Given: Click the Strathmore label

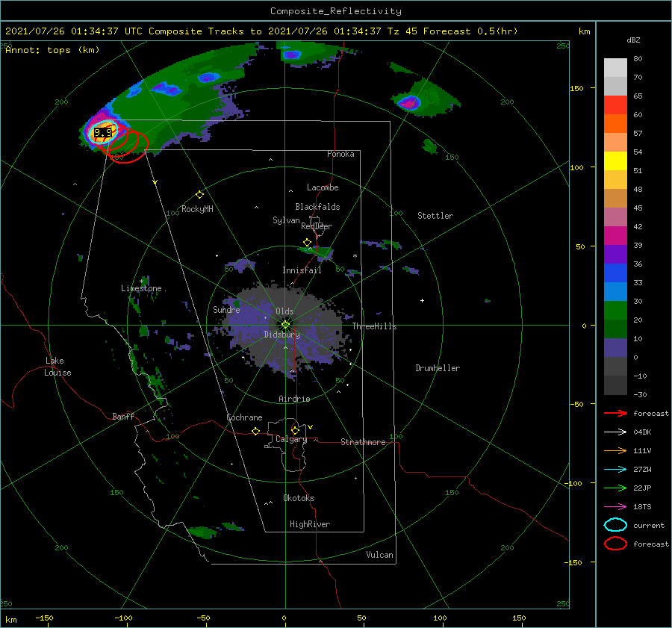Looking at the screenshot, I should [364, 442].
